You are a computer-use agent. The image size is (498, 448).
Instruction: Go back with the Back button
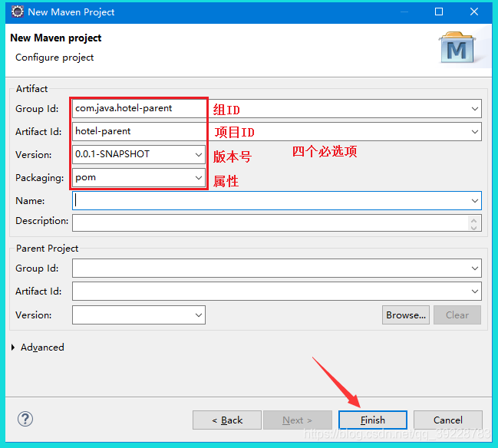[227, 420]
